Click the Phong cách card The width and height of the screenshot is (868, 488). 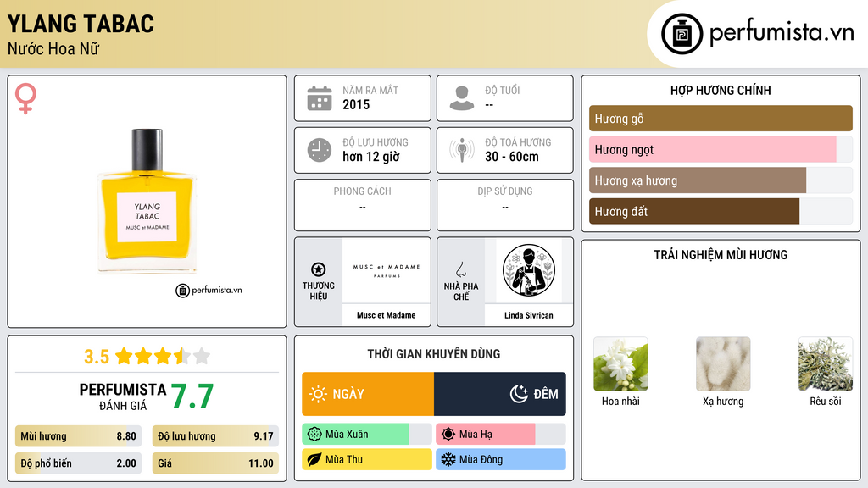point(363,205)
